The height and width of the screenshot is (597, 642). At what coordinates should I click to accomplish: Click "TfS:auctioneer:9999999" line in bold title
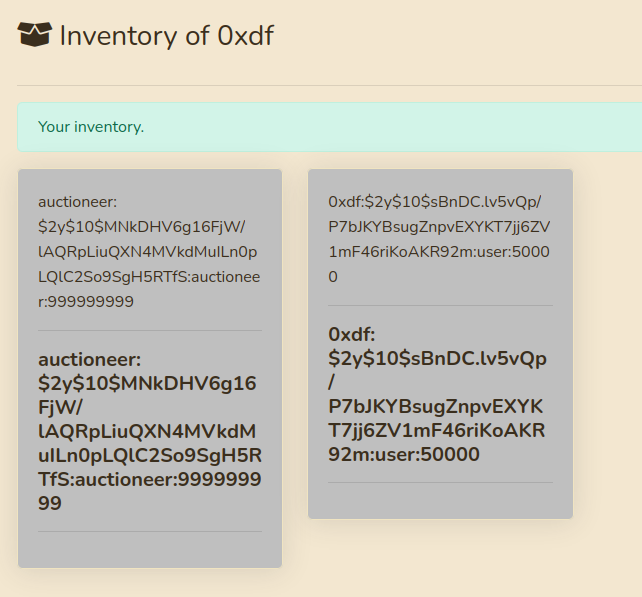149,479
